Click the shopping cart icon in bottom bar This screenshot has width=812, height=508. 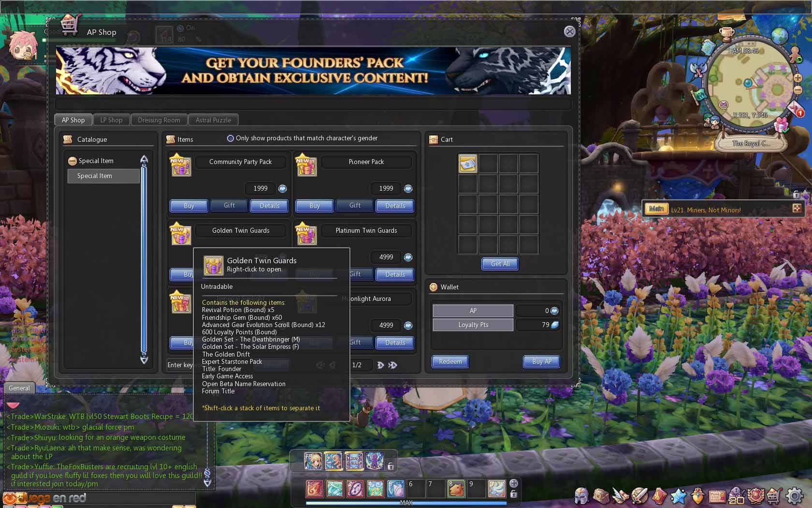[x=775, y=496]
